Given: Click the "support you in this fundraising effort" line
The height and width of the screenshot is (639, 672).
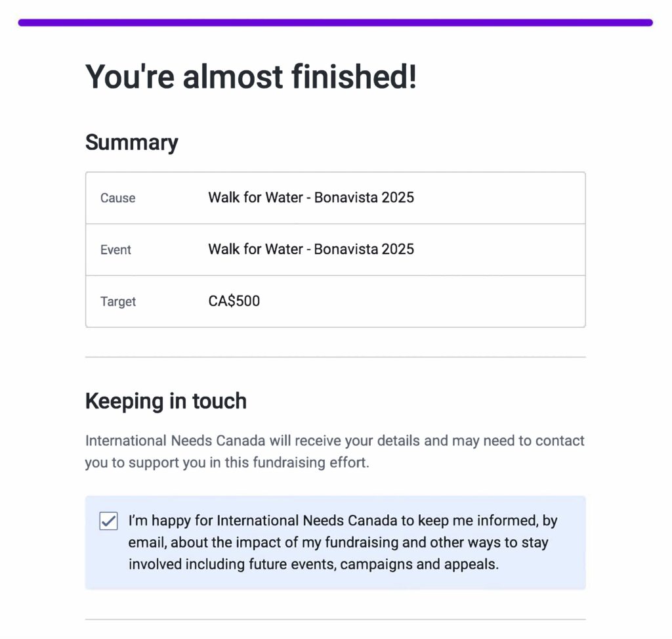Looking at the screenshot, I should 227,462.
